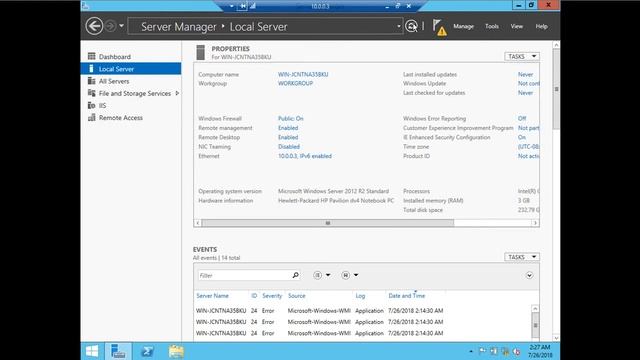This screenshot has width=640, height=360.
Task: Open File and Storage Services
Action: pyautogui.click(x=135, y=93)
